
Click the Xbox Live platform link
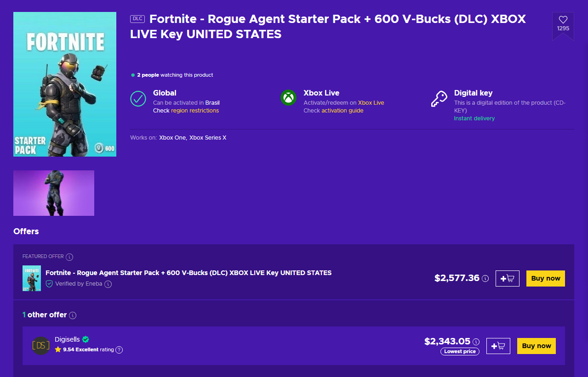point(371,103)
